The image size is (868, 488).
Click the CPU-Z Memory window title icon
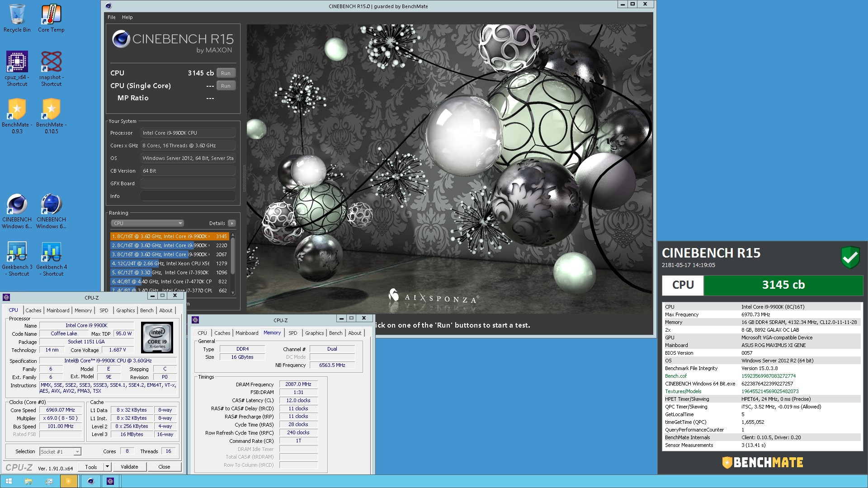pyautogui.click(x=195, y=320)
